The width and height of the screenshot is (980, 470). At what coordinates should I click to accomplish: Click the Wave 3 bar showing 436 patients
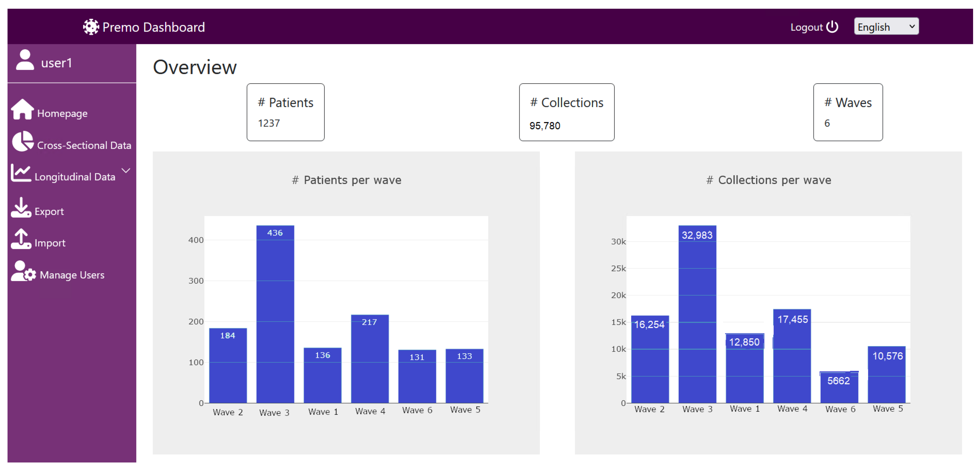275,314
